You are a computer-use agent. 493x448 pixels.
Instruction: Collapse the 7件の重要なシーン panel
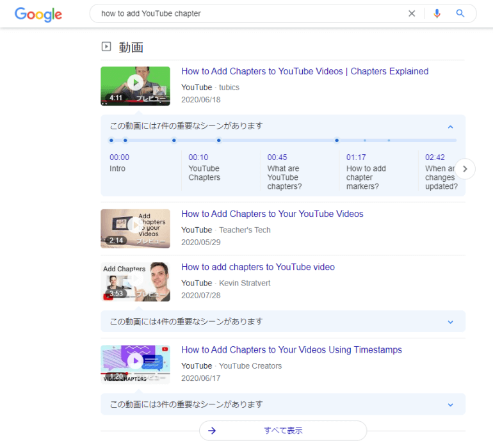pos(450,127)
